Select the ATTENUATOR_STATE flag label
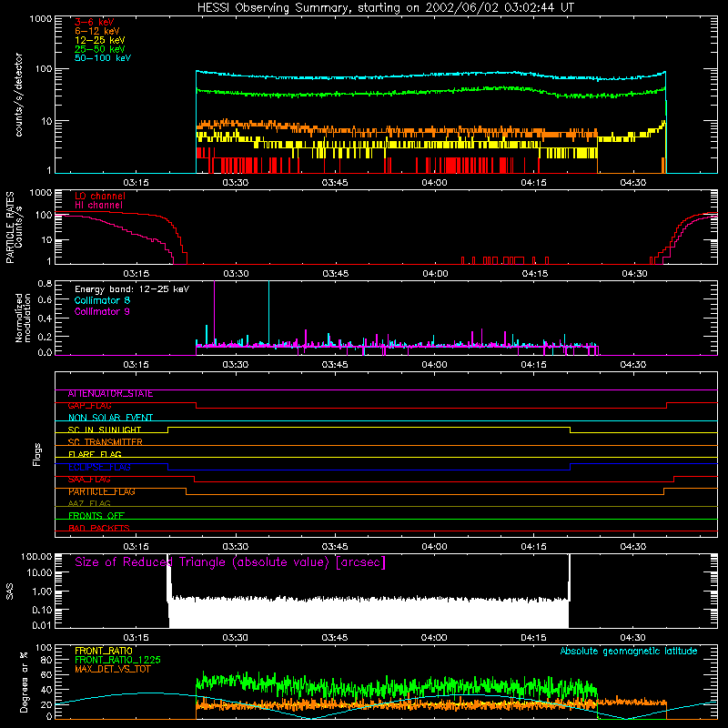This screenshot has width=728, height=728. (110, 394)
